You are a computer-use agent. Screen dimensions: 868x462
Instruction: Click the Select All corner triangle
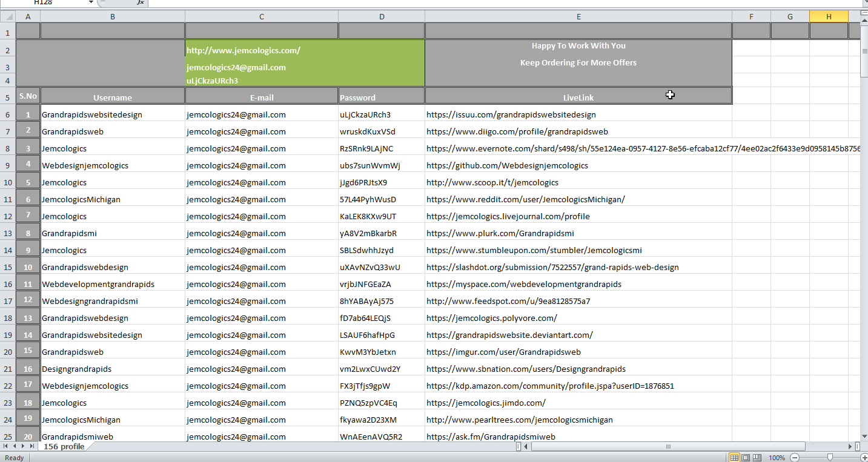tap(7, 17)
